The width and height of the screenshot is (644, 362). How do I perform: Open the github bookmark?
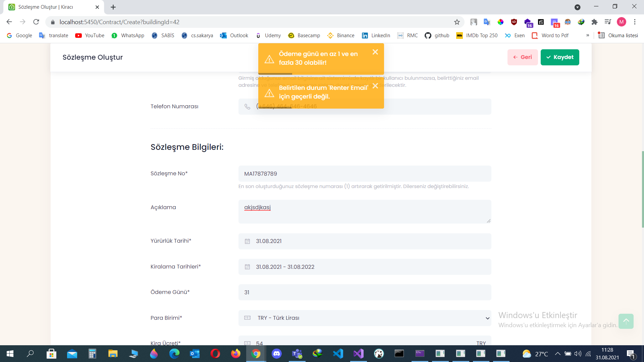[x=437, y=36]
